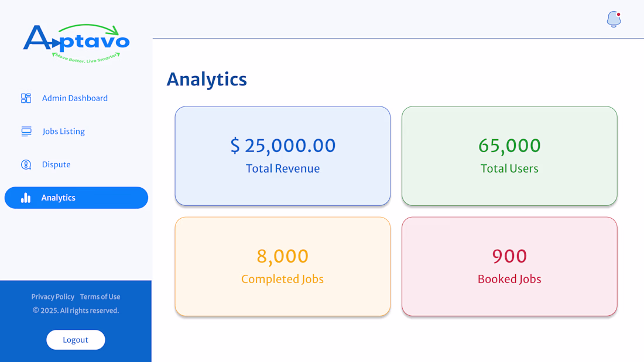Open the Privacy Policy link
644x362 pixels.
pos(53,297)
